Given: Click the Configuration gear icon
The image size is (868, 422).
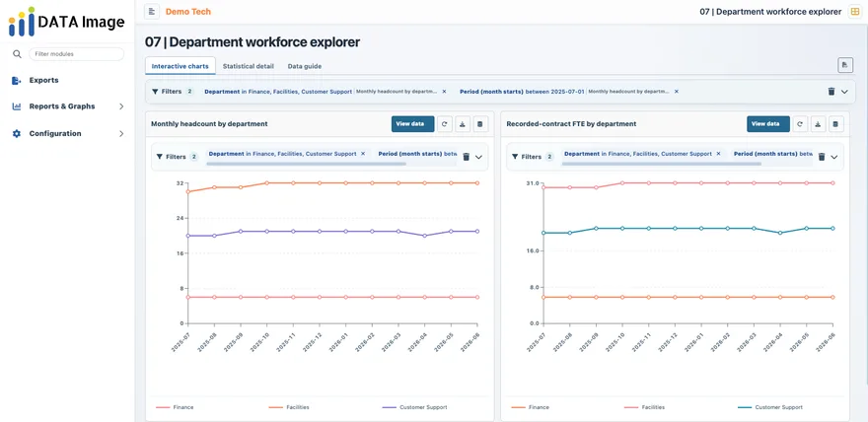Looking at the screenshot, I should [x=17, y=133].
